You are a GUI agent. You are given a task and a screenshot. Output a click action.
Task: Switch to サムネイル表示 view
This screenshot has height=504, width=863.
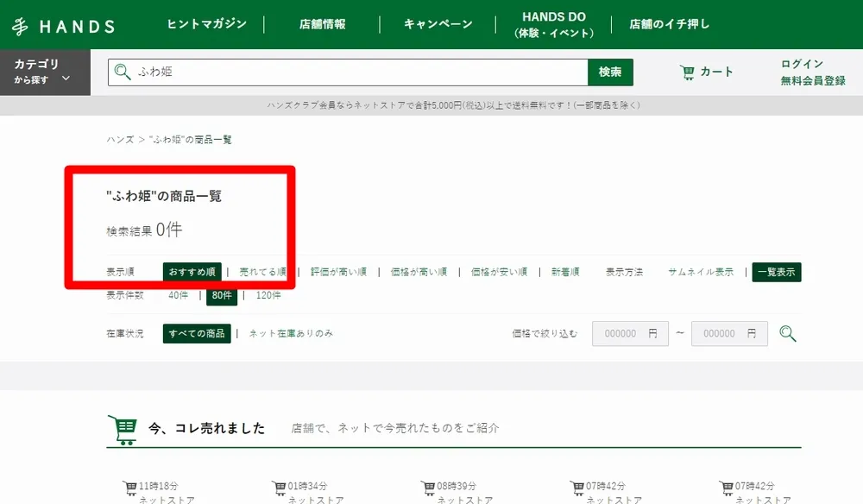point(701,272)
